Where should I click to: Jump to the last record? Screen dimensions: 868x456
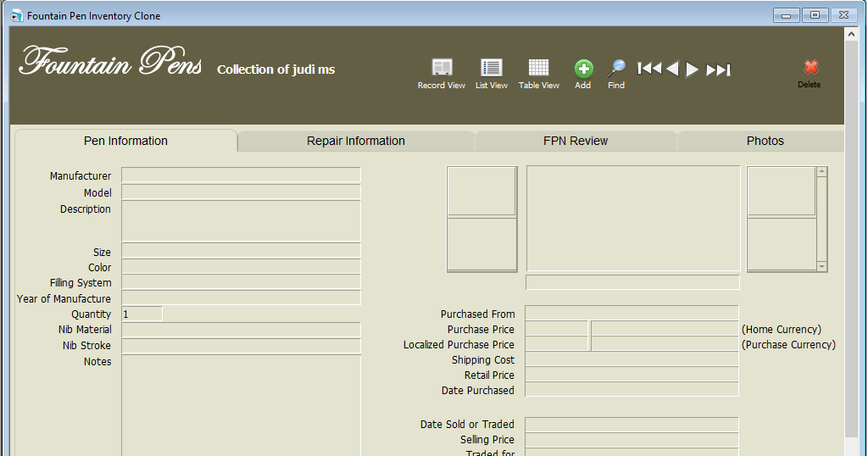point(719,70)
